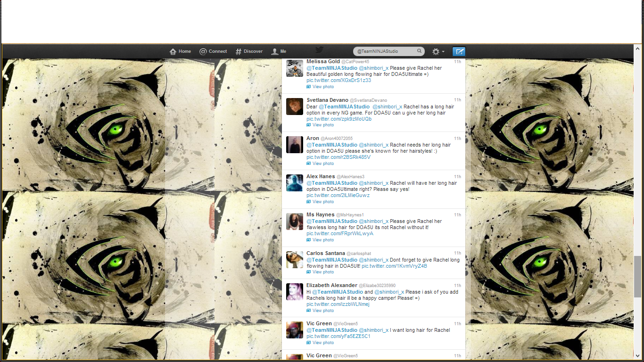This screenshot has height=362, width=644.
Task: Click Alex Hanes's profile avatar
Action: pyautogui.click(x=295, y=183)
